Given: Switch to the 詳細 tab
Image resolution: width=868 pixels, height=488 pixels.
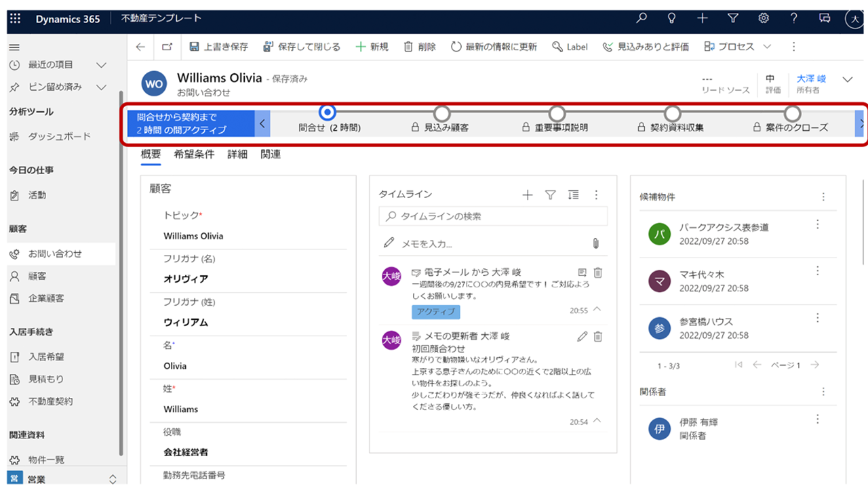Looking at the screenshot, I should pos(237,155).
